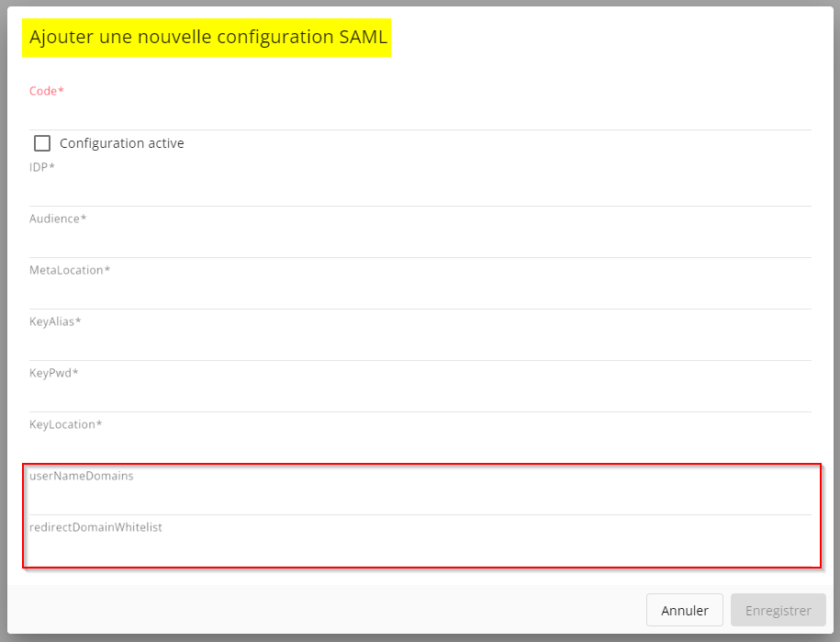Click the 'MetaLocation*' field label

(x=70, y=270)
